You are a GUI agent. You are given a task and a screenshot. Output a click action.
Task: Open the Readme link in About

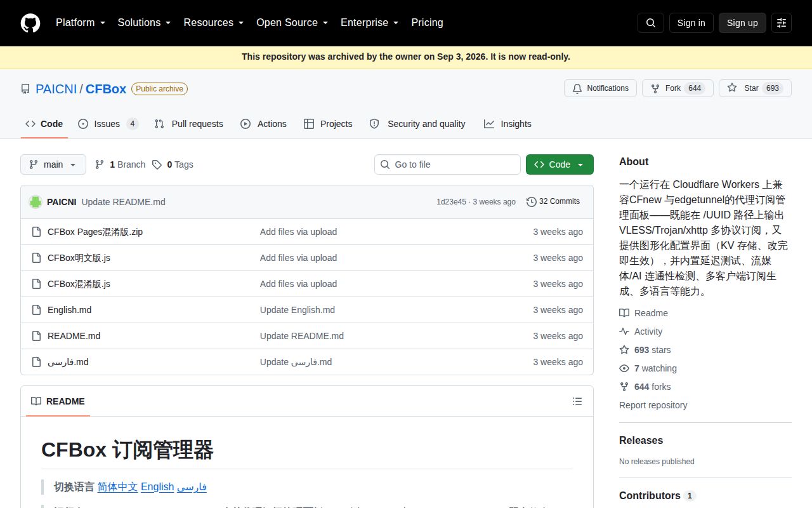pos(643,313)
